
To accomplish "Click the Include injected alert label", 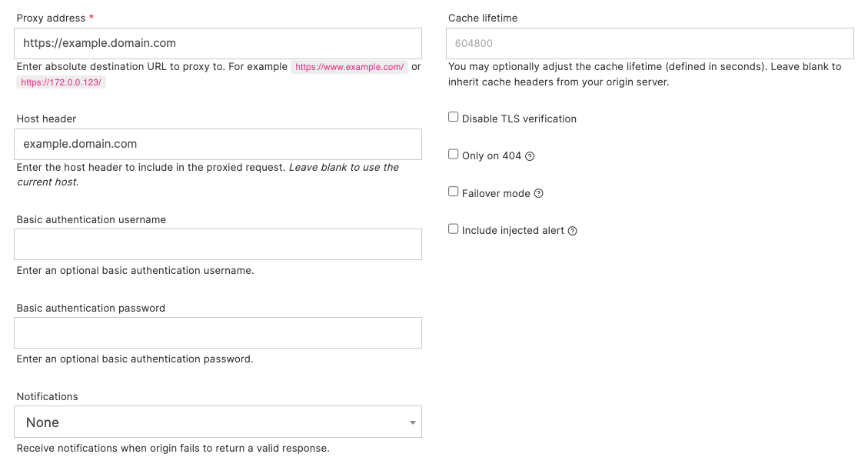I will click(x=513, y=230).
